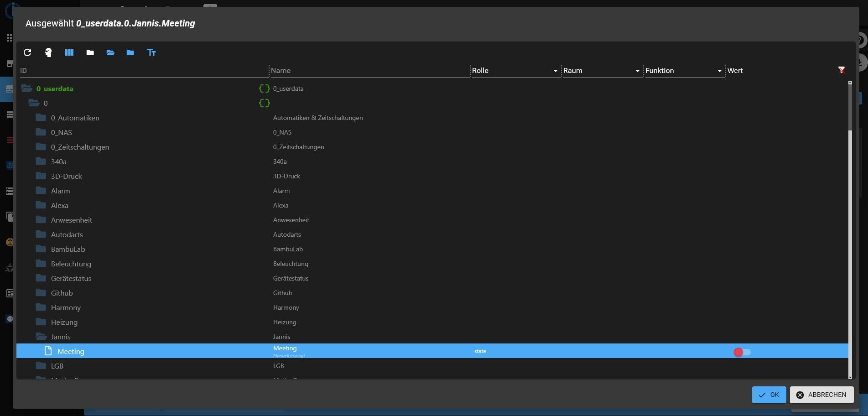
Task: Click 'Automatiken & Zeitschaltungen' name cell
Action: click(x=318, y=118)
